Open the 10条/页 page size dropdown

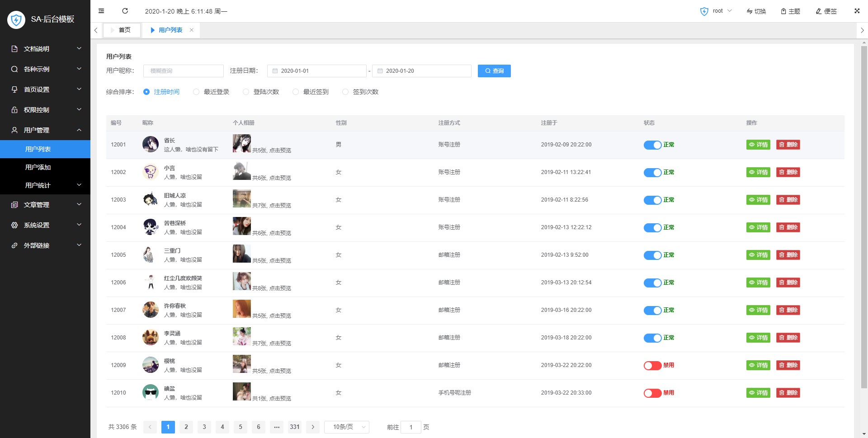click(346, 427)
